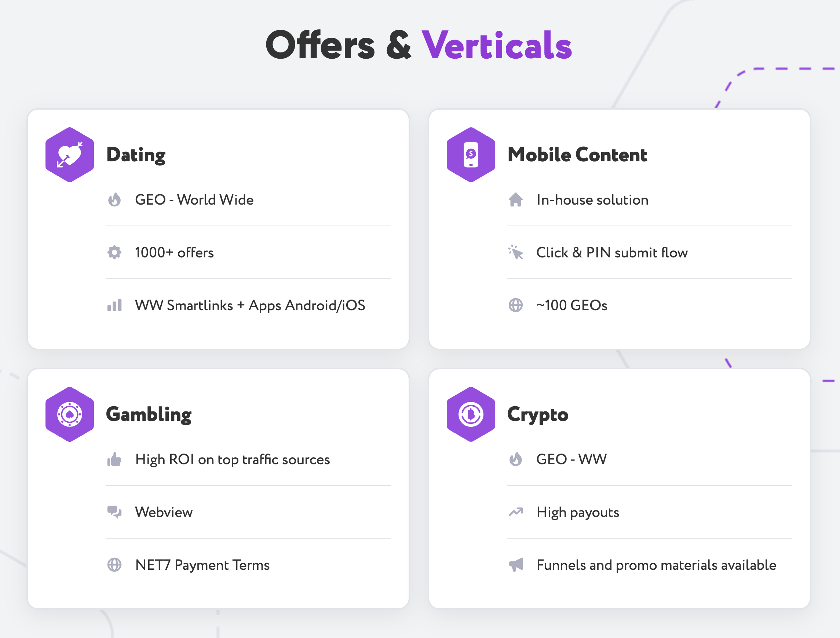Click the Gambling poker chip hexagon icon
Viewport: 840px width, 638px height.
[x=70, y=414]
